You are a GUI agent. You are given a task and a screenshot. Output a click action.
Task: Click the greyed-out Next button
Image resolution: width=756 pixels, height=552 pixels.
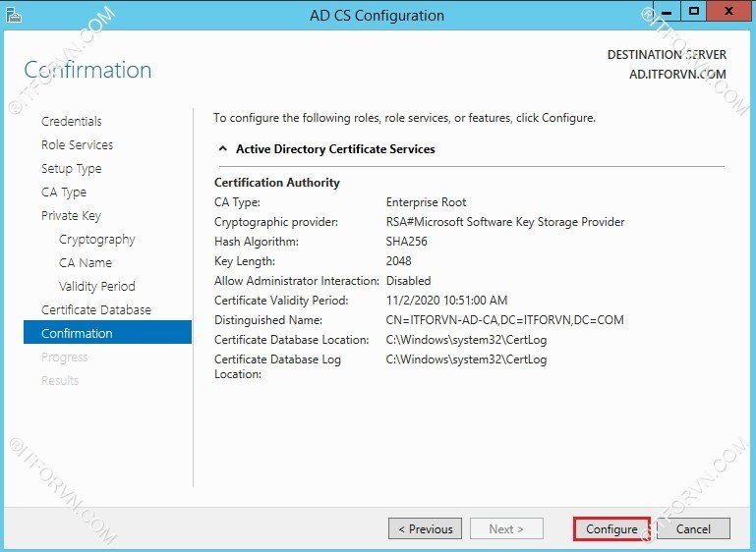tap(506, 528)
